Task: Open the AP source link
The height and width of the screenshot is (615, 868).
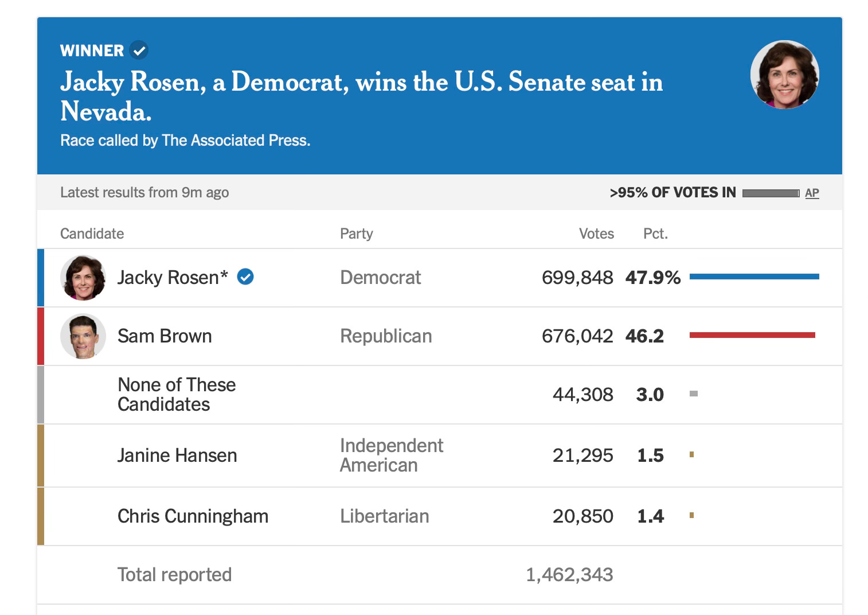Action: tap(812, 193)
